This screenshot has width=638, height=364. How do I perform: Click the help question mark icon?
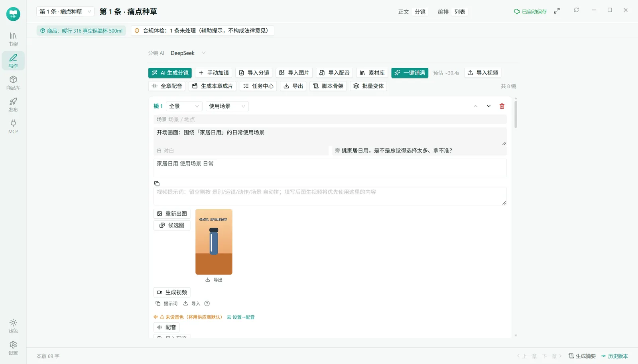pos(207,303)
